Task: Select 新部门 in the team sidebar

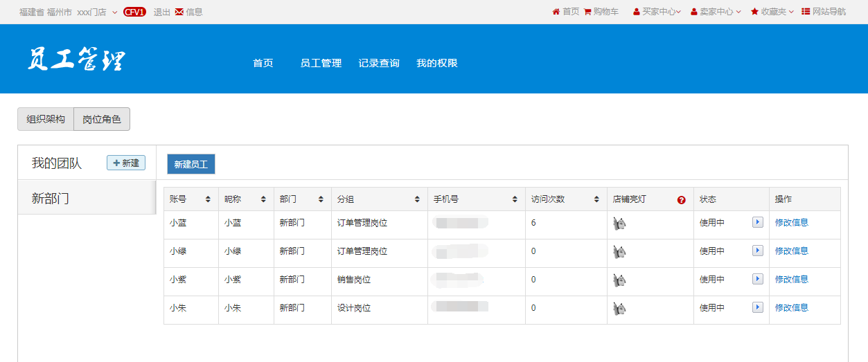Action: click(51, 199)
